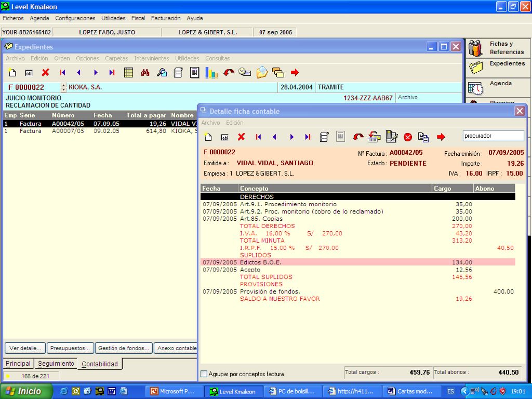Open the Fiscal menu
The width and height of the screenshot is (532, 399).
click(138, 18)
